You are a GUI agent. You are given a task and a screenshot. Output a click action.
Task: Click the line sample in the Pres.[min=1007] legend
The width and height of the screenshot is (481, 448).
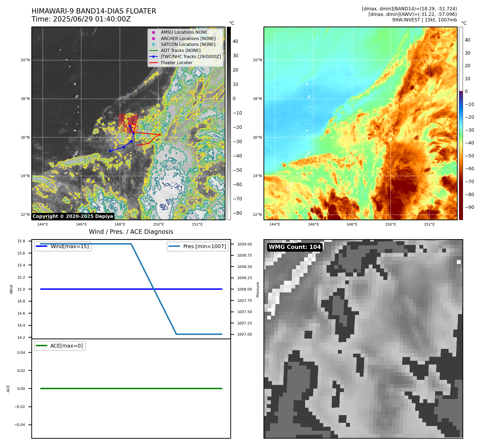(174, 246)
